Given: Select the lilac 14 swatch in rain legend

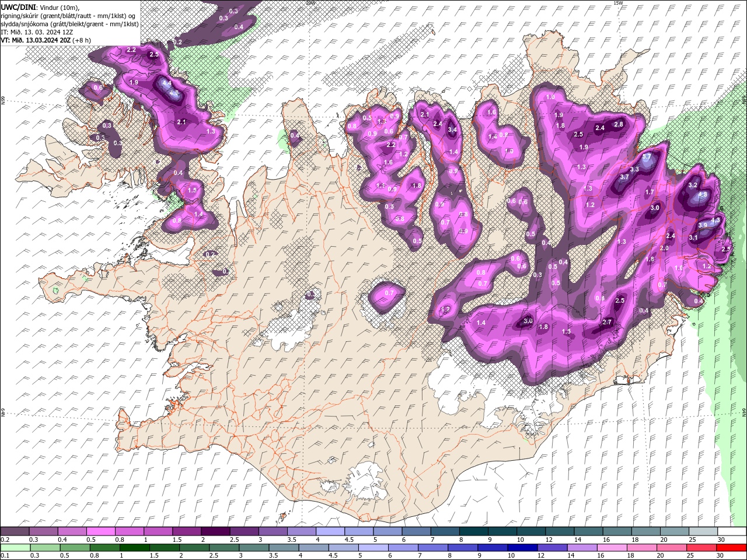Looking at the screenshot, I should point(581,548).
